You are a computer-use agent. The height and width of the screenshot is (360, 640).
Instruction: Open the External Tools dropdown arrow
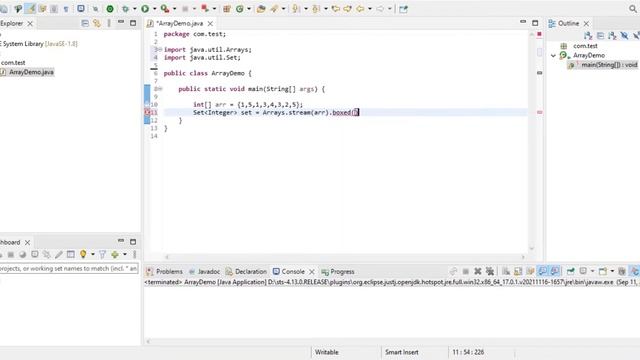point(174,9)
